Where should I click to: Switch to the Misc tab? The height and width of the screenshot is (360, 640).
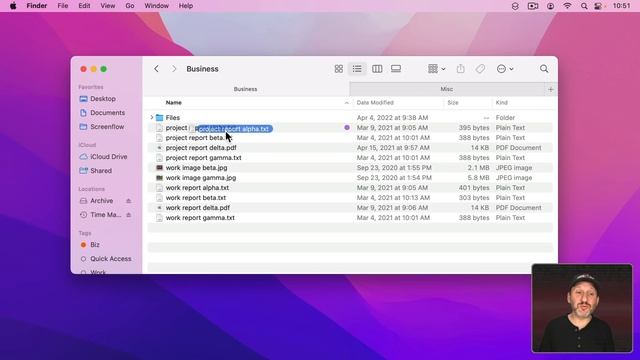click(447, 89)
